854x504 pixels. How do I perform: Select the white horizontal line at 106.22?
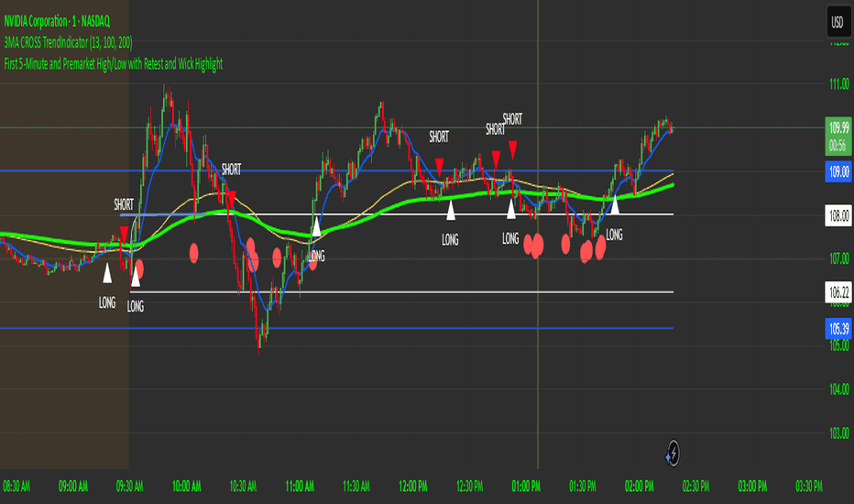click(x=401, y=292)
